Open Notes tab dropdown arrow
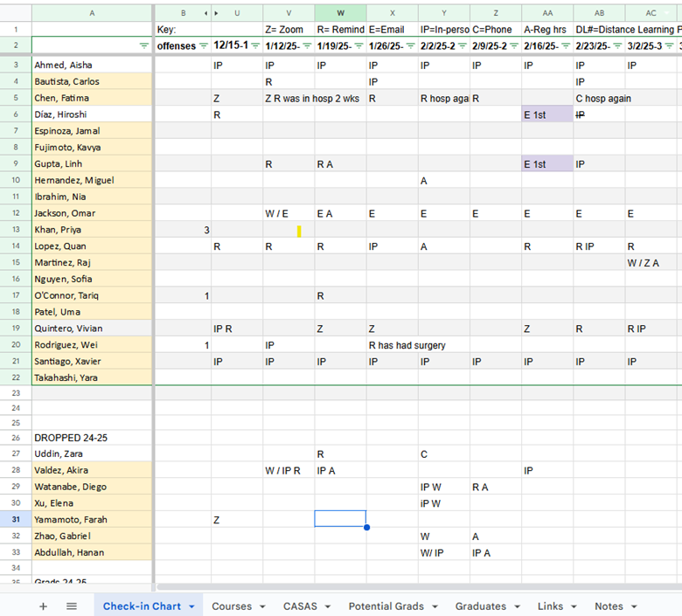 tap(634, 606)
